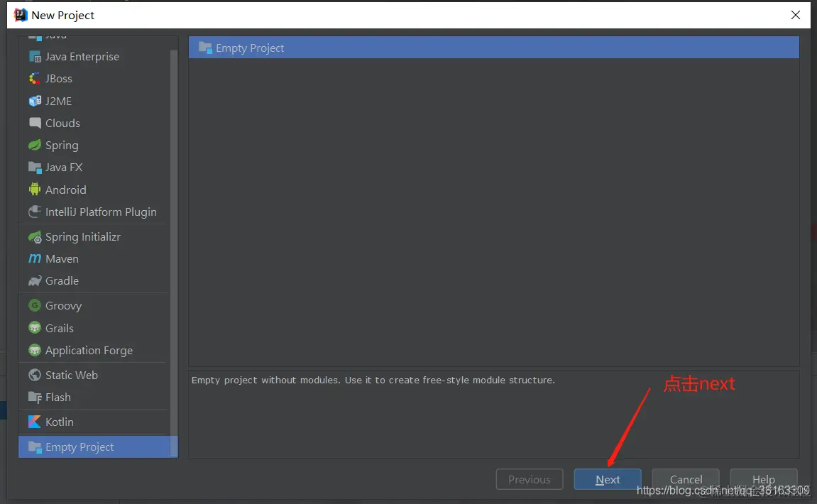This screenshot has height=504, width=817.
Task: Click the Cancel button
Action: point(686,479)
